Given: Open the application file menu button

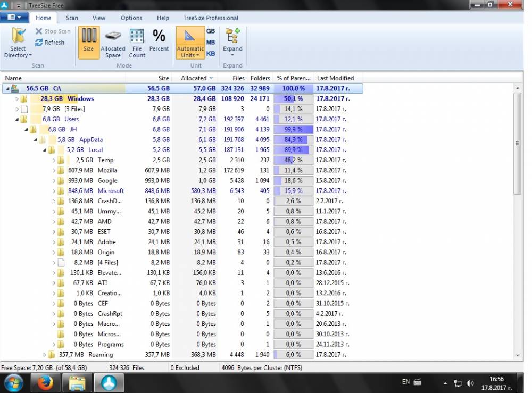Looking at the screenshot, I should point(14,18).
